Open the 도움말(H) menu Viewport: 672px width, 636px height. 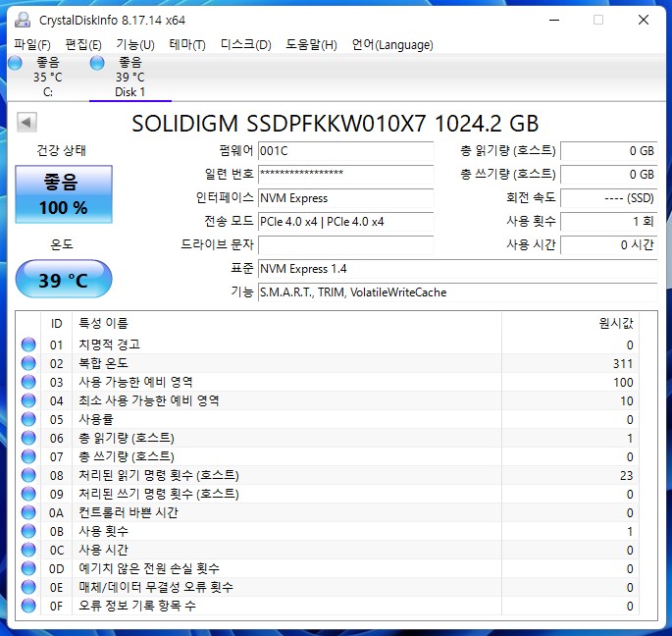[x=312, y=44]
